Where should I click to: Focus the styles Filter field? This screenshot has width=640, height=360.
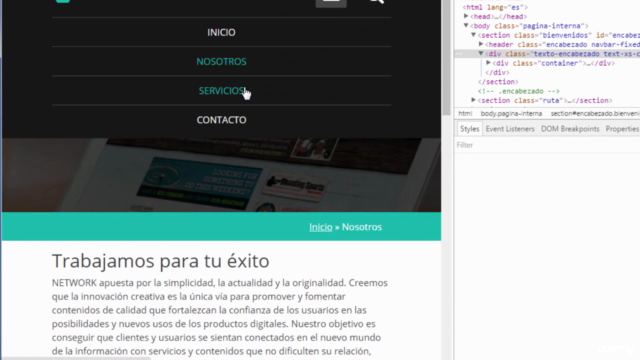(547, 145)
